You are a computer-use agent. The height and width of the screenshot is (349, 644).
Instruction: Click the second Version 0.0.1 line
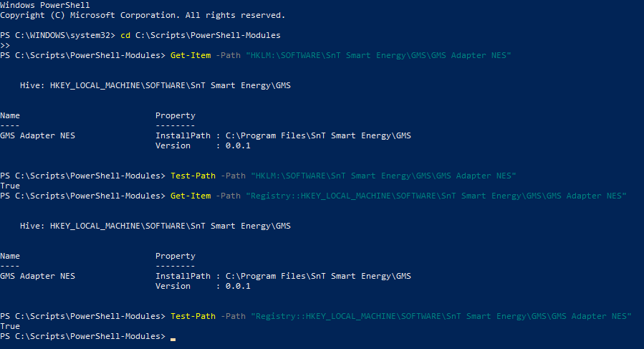click(203, 286)
